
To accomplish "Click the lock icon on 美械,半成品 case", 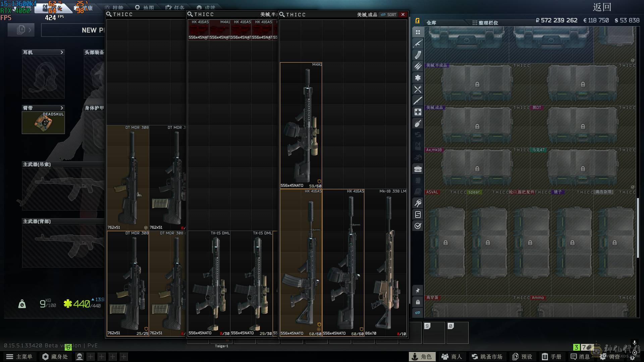I will pos(477,84).
